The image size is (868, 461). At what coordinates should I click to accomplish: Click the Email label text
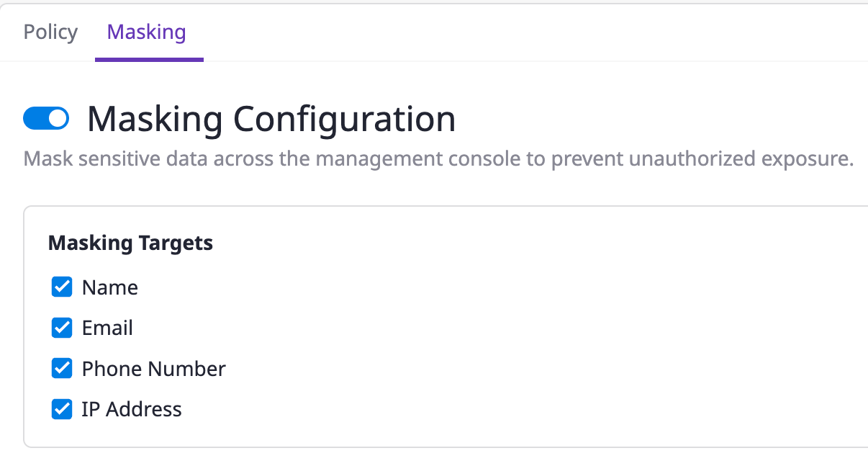pos(107,328)
